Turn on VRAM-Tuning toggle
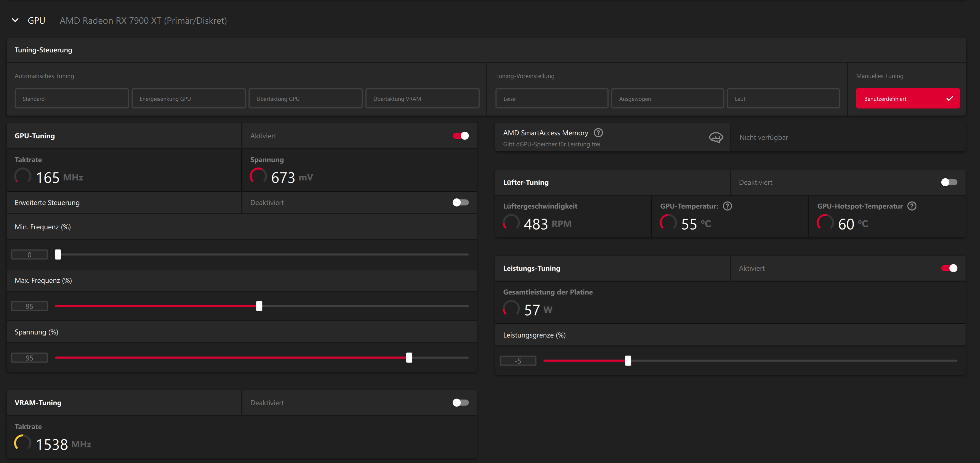 [460, 403]
